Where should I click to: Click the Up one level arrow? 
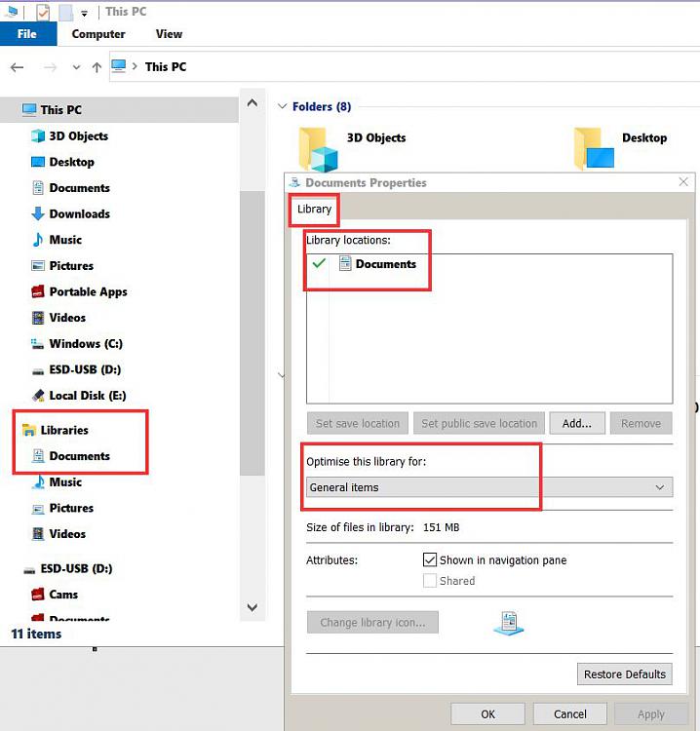(x=97, y=67)
